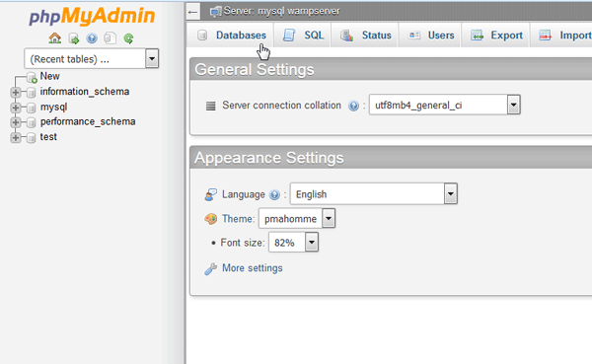Expand the mysql tree node

(x=16, y=108)
